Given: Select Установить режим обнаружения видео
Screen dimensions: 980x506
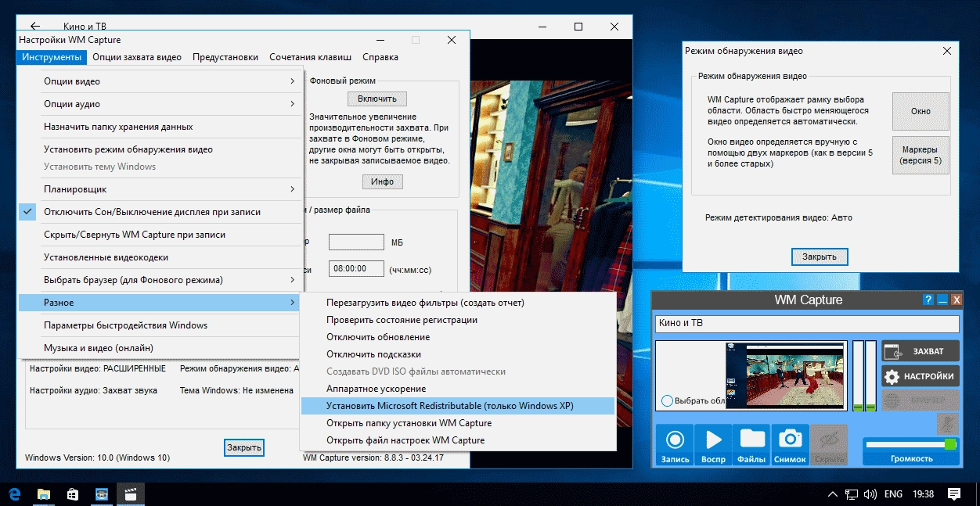Looking at the screenshot, I should (x=160, y=149).
